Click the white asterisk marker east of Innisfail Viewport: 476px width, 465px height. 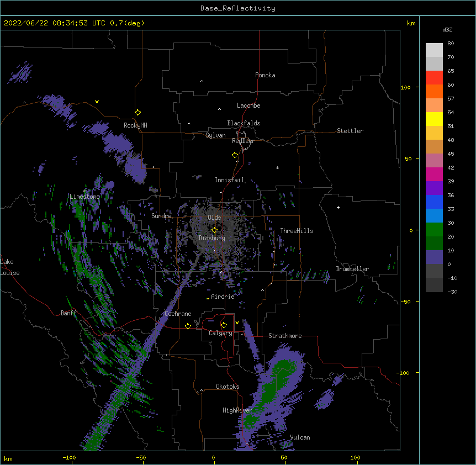(277, 167)
